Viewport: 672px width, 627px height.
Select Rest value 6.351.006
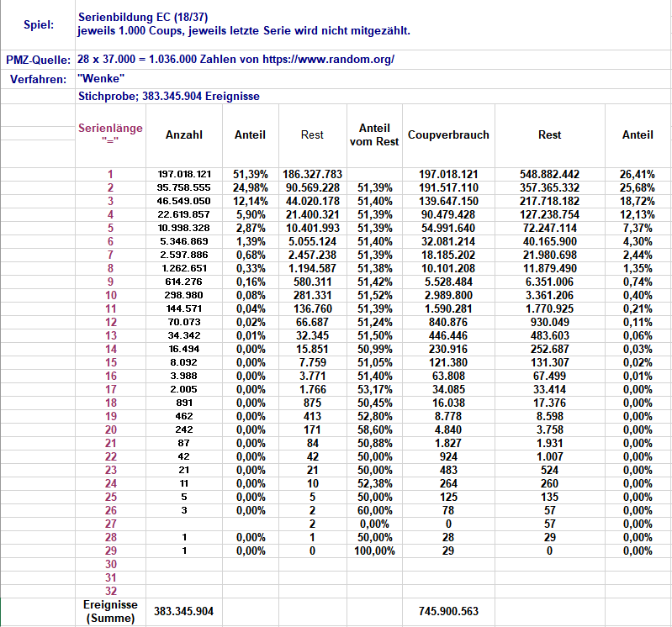[549, 282]
